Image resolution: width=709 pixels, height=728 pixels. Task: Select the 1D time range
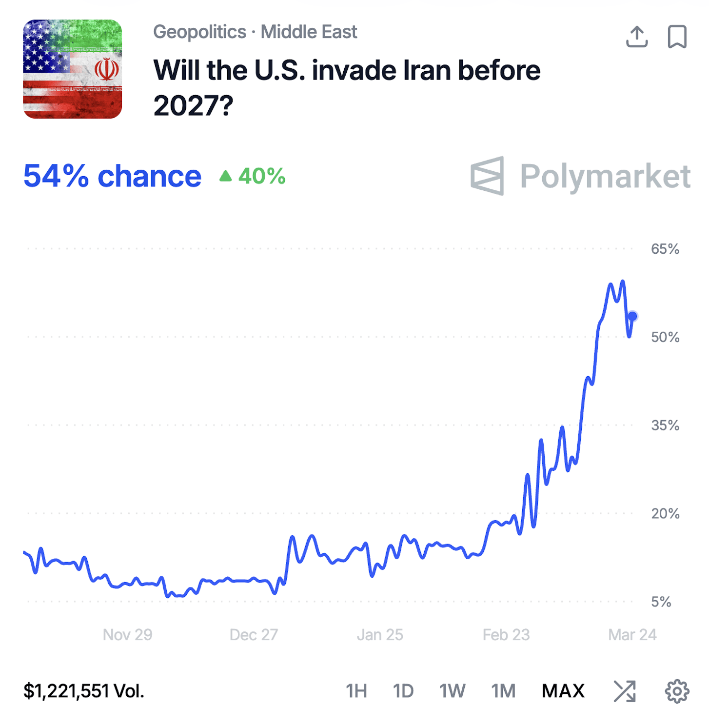pyautogui.click(x=403, y=691)
